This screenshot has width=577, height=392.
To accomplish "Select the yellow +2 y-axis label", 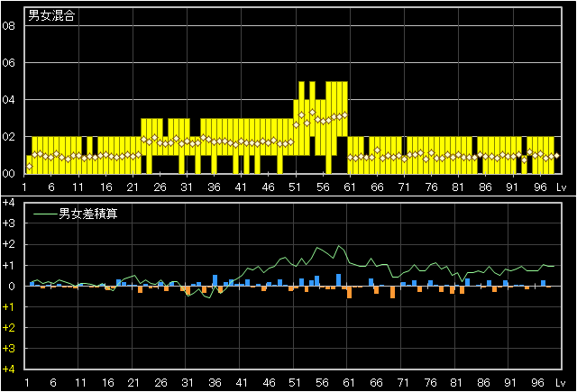I will point(8,328).
